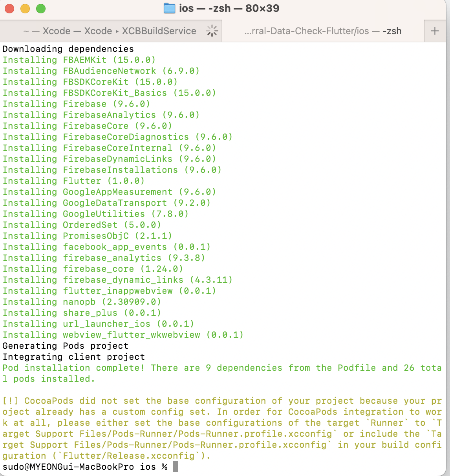
Task: Click the shell prompt 'sudo@MYEONGui-MacBookPro ios %'
Action: tap(85, 467)
